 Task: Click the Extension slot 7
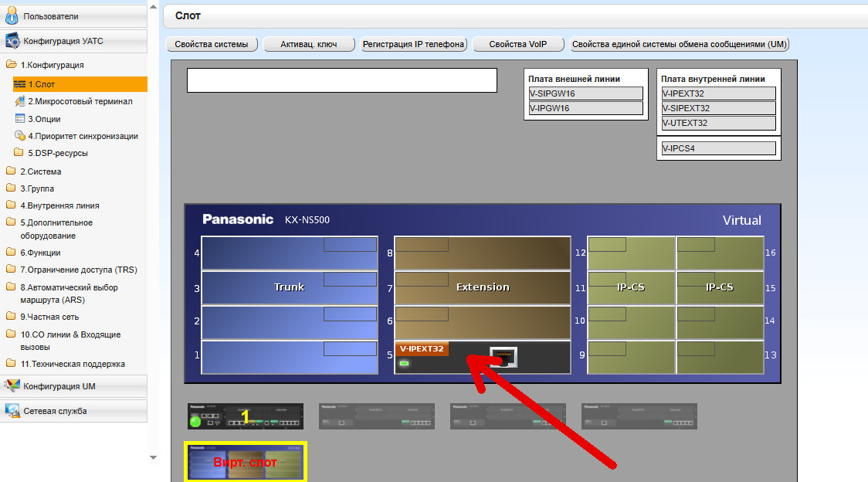click(x=482, y=287)
